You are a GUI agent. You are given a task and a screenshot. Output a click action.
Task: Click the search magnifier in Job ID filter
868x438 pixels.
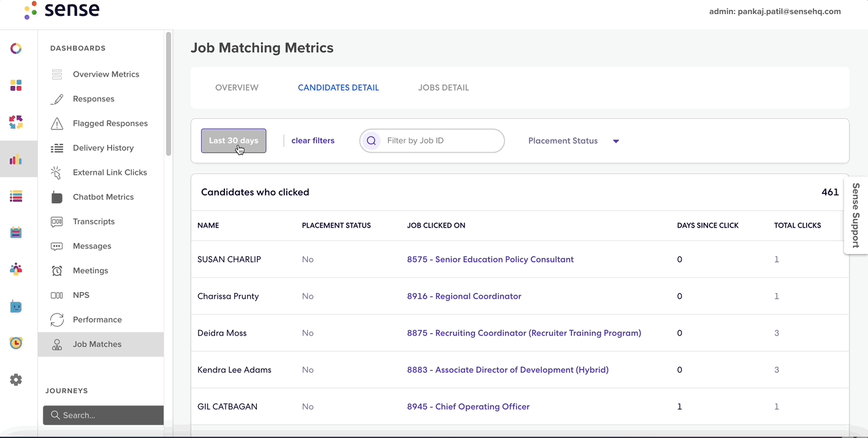click(371, 140)
